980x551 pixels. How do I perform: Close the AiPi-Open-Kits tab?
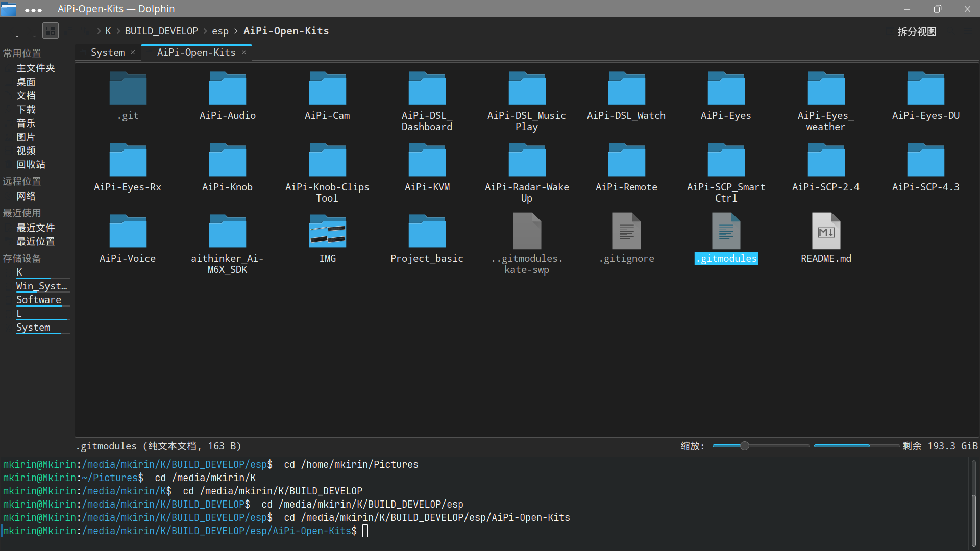pyautogui.click(x=244, y=52)
